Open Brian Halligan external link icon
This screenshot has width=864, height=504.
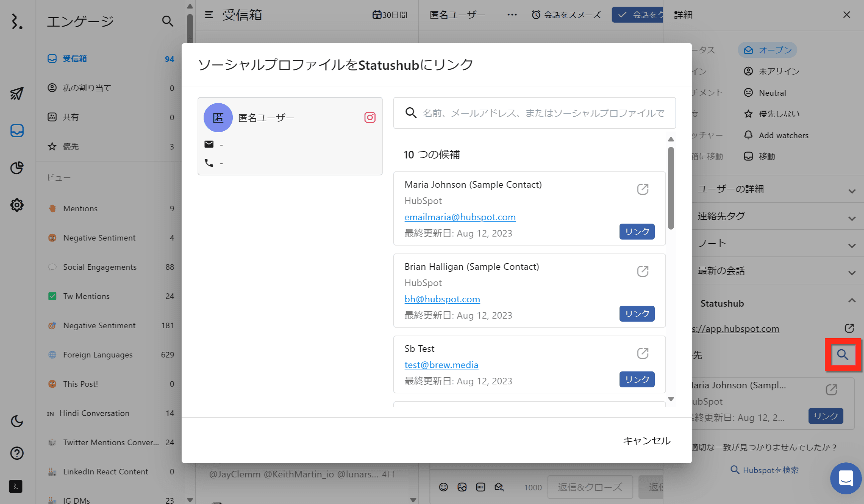(x=642, y=271)
